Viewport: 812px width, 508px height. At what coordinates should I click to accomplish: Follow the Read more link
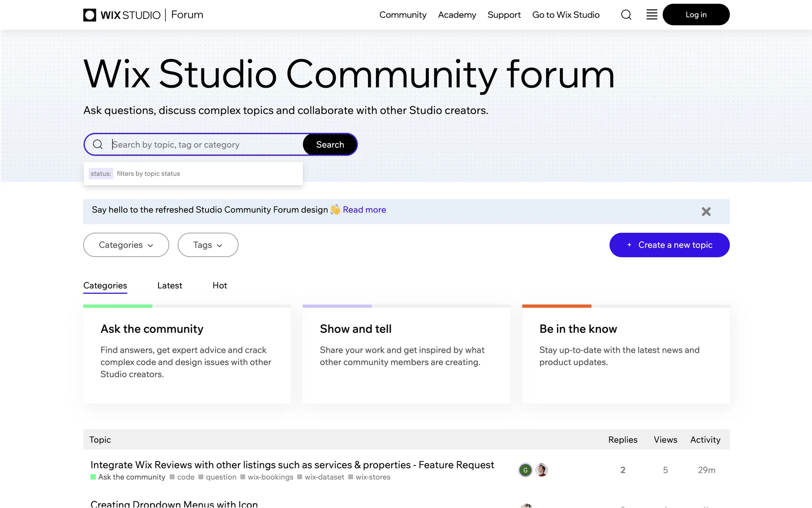(x=364, y=210)
